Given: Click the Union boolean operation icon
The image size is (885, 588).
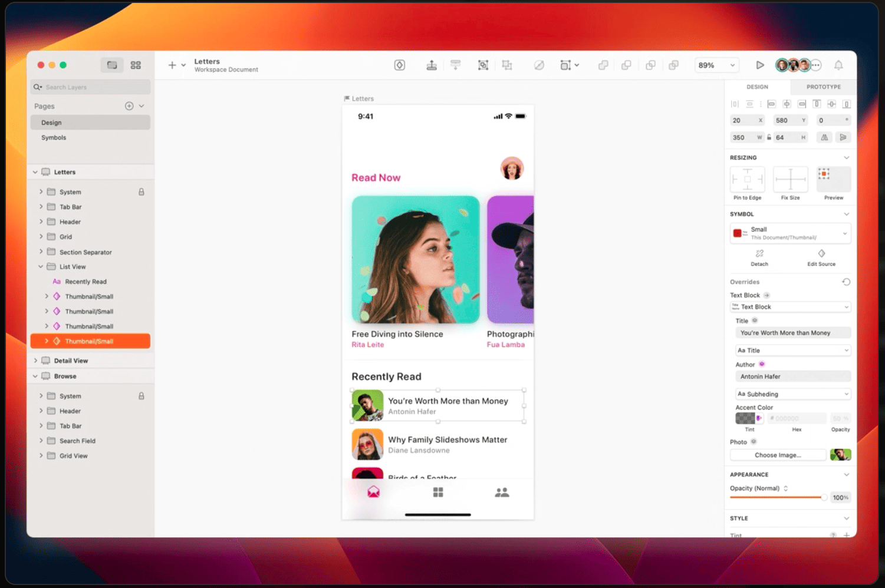Looking at the screenshot, I should 603,65.
